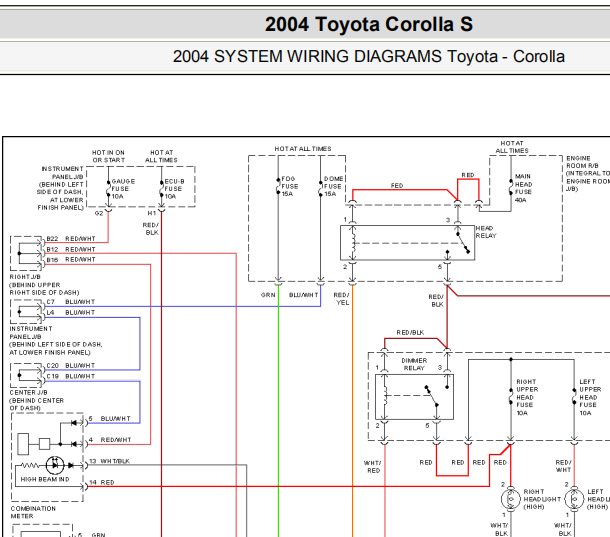
Task: Select the "DOME FUSE 15A" label
Action: pos(333,186)
